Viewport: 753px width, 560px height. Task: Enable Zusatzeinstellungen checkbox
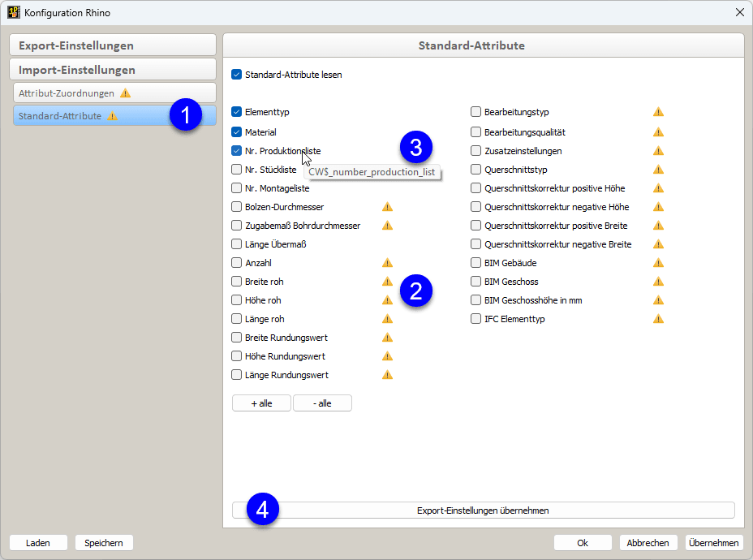tap(476, 151)
